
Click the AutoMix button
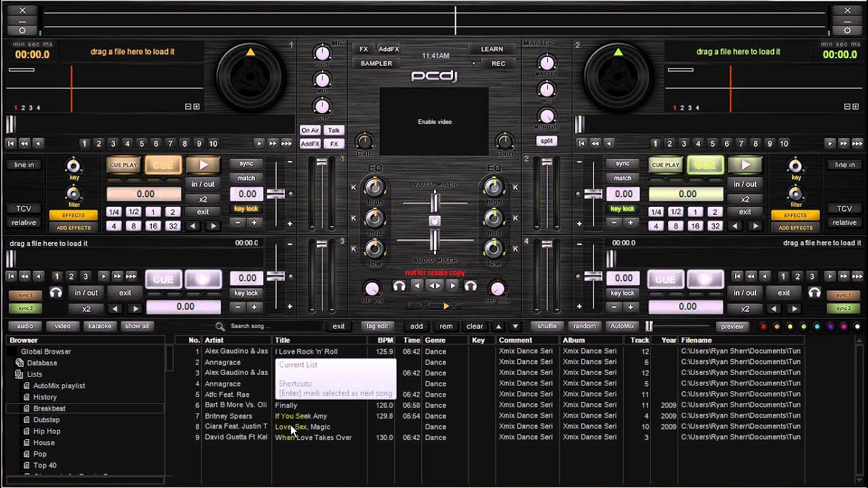[x=622, y=326]
